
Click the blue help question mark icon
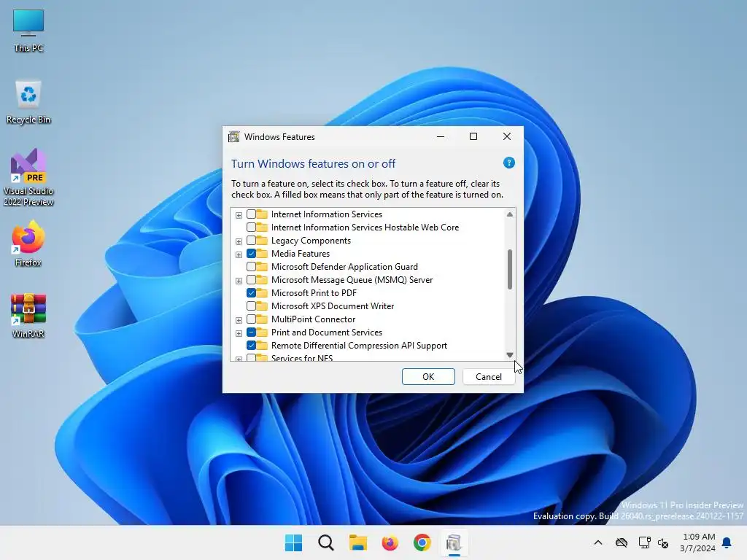(x=508, y=163)
